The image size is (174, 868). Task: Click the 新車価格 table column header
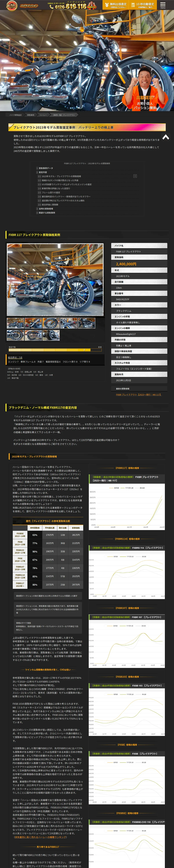76,528
